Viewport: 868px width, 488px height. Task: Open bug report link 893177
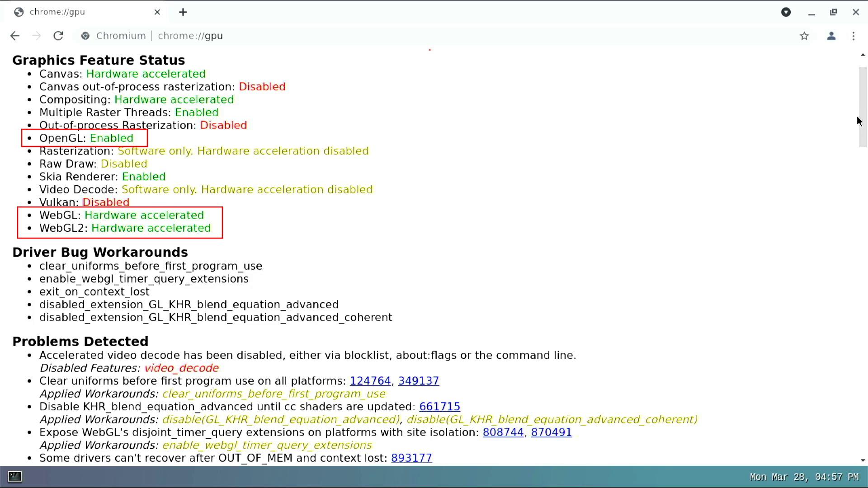coord(411,458)
